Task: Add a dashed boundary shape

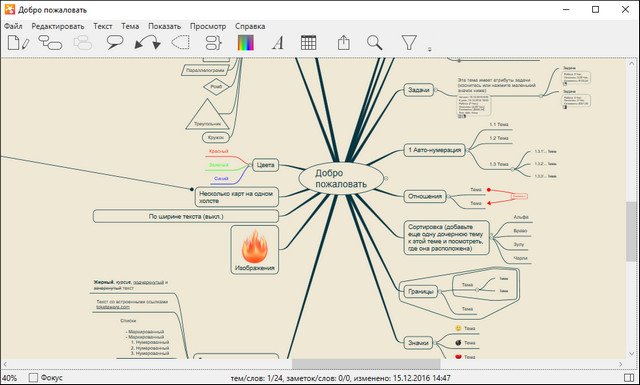Action: coord(181,42)
